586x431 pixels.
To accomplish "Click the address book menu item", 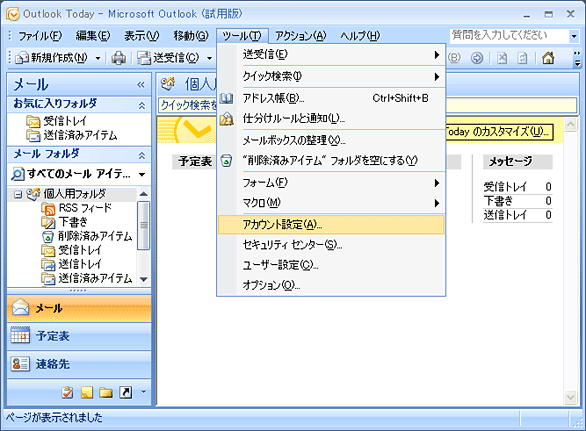I will coord(331,98).
